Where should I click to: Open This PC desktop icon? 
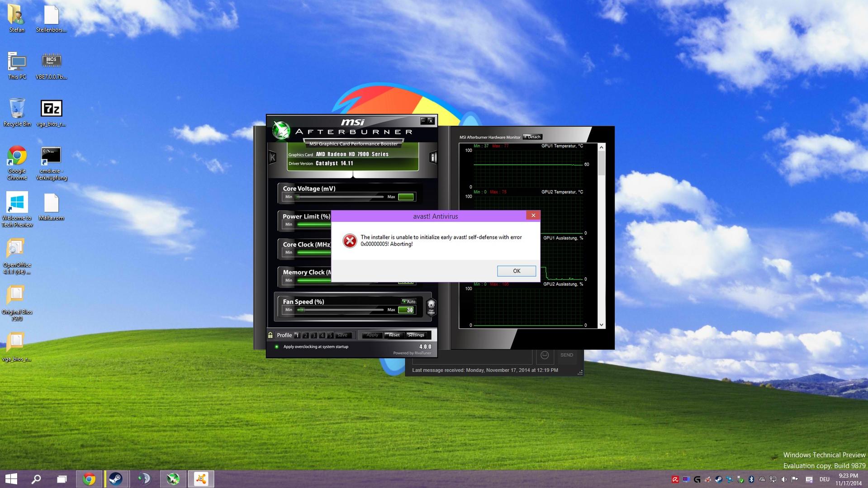click(17, 66)
